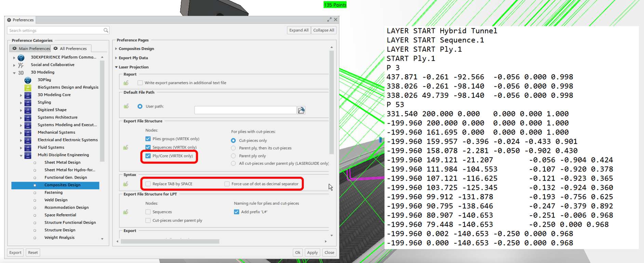The image size is (644, 263).
Task: Expand the Export Ply Data section
Action: click(x=117, y=58)
